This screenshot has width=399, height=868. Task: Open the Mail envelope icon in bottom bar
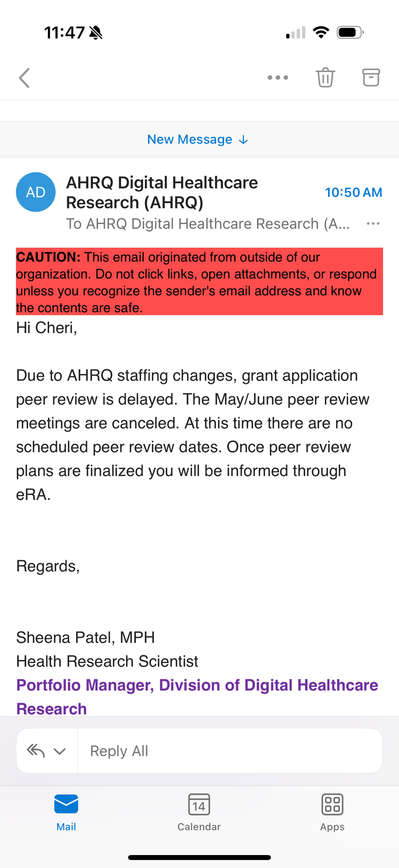(66, 804)
